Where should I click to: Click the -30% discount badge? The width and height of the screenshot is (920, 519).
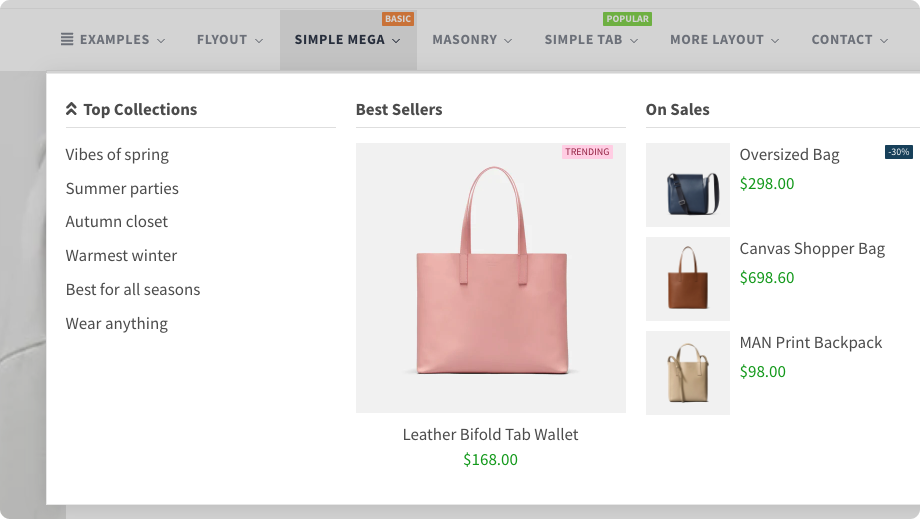pyautogui.click(x=898, y=152)
